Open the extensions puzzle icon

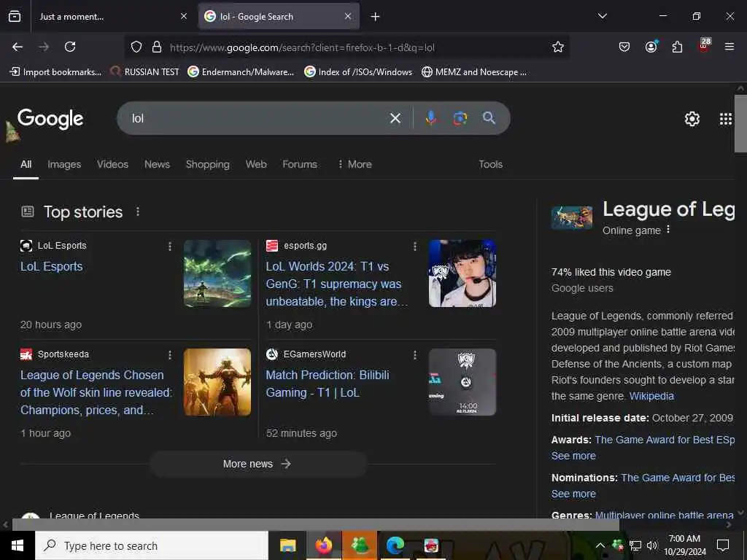coord(677,47)
